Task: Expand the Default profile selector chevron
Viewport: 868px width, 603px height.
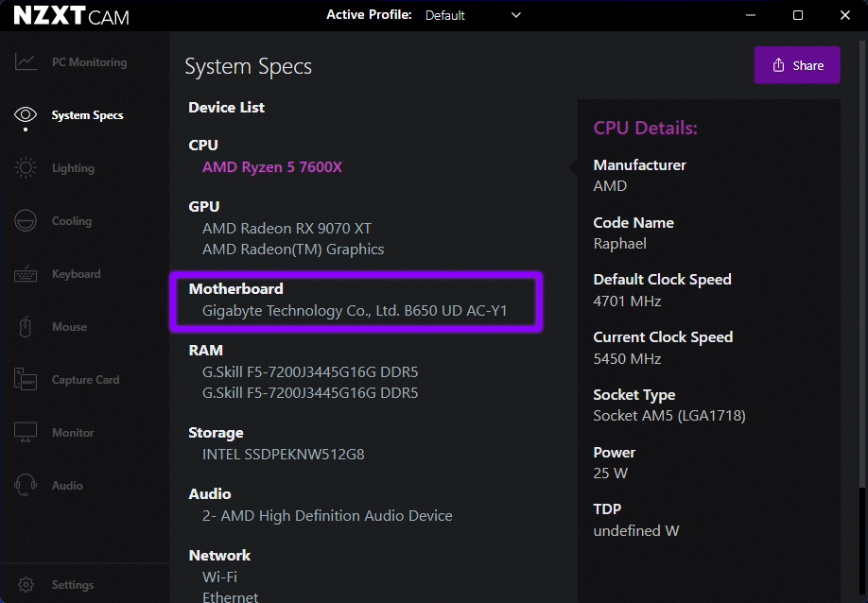Action: coord(515,15)
